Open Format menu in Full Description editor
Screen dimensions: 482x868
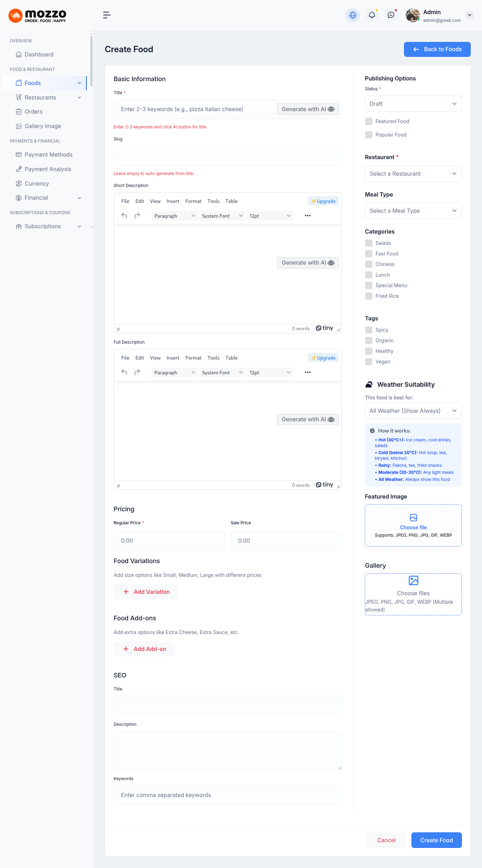(x=193, y=358)
